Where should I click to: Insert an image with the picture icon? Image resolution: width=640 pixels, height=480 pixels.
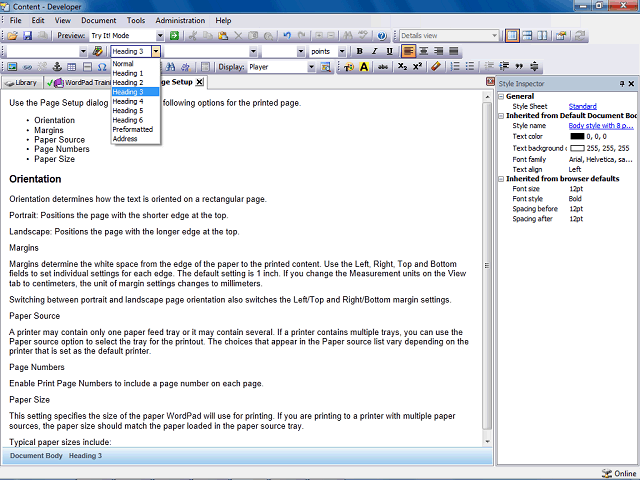[x=12, y=67]
